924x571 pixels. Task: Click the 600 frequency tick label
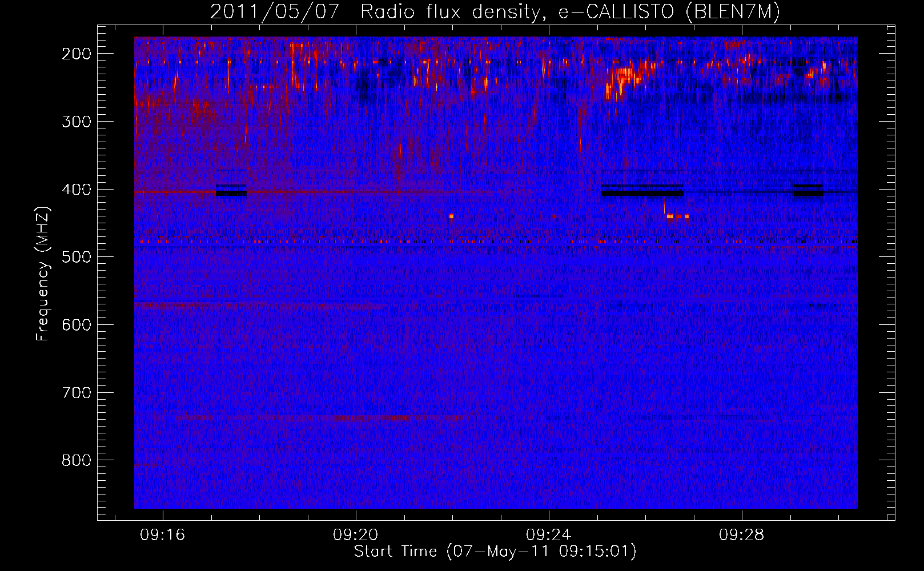click(x=77, y=325)
